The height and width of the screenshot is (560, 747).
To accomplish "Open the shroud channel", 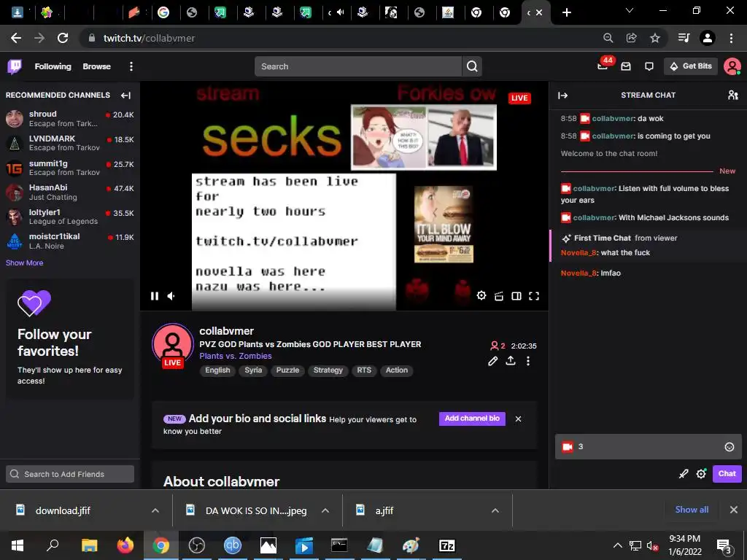I will pos(69,119).
